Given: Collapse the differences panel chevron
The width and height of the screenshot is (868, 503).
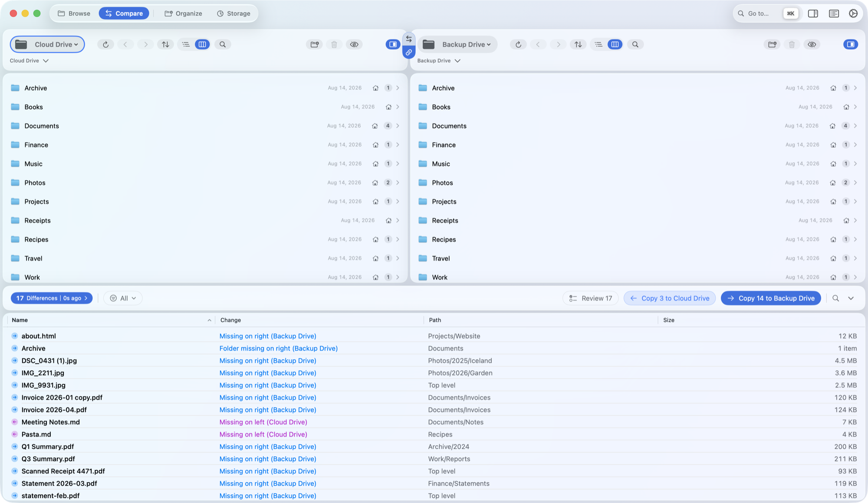Looking at the screenshot, I should click(x=851, y=298).
